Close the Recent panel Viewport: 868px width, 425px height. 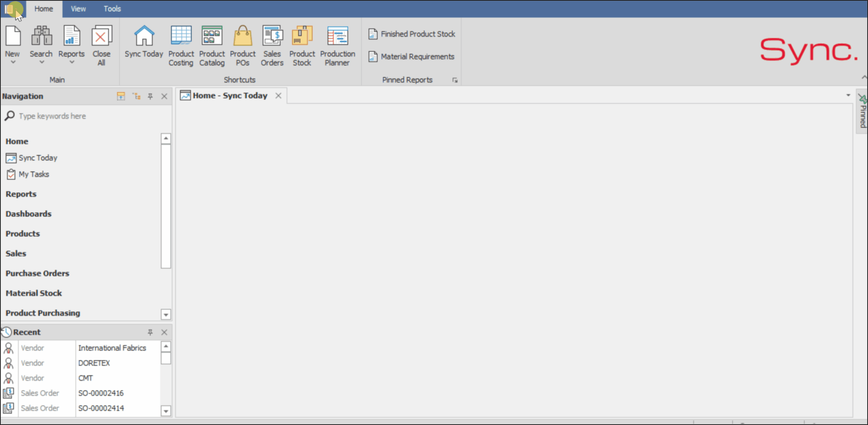(164, 332)
